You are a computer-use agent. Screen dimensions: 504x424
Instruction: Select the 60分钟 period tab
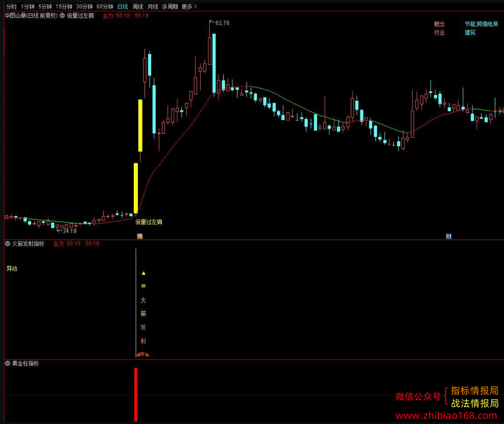point(105,7)
